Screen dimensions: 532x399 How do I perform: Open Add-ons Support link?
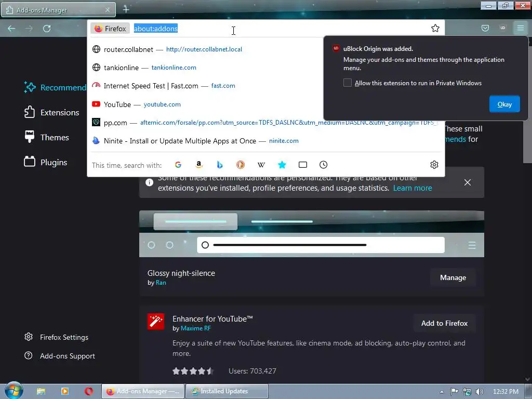click(60, 356)
